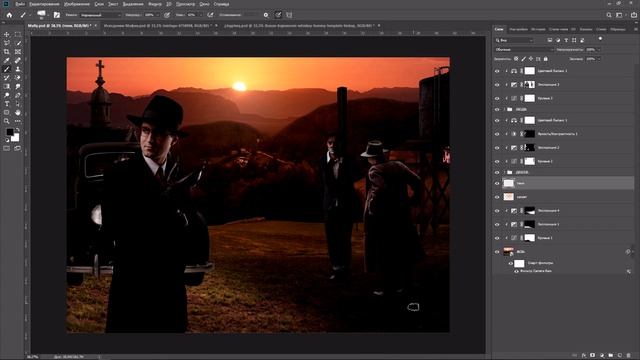The image size is (640, 360).
Task: Select the Rectangular Marquee tool
Action: 18,34
